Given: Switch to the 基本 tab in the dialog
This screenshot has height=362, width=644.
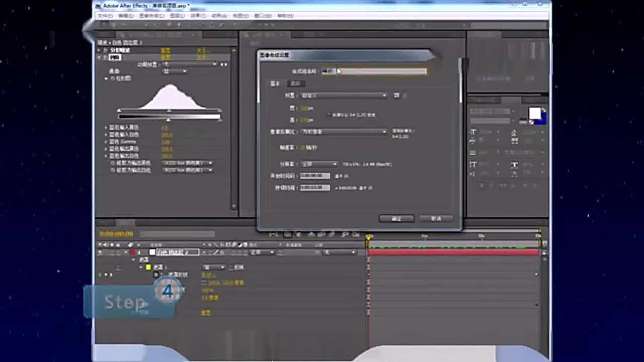Looking at the screenshot, I should point(275,83).
